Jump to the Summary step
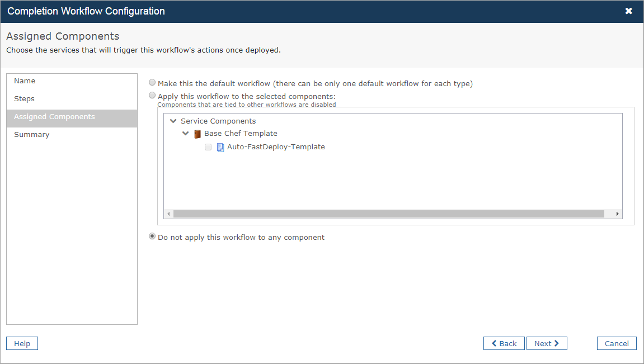The image size is (644, 364). (32, 135)
